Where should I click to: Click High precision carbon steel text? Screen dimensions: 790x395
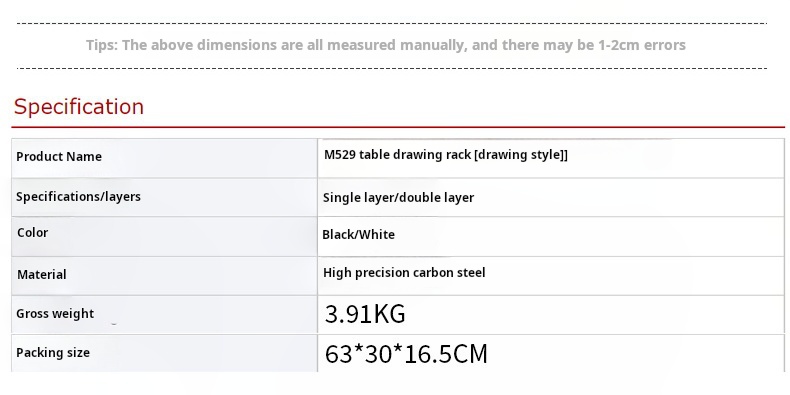click(x=404, y=273)
